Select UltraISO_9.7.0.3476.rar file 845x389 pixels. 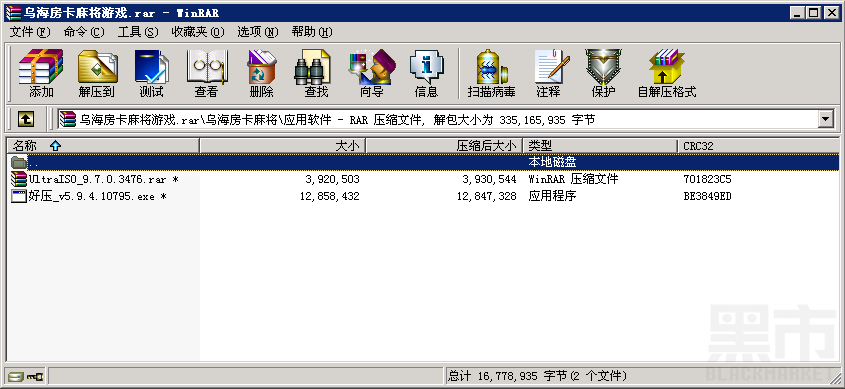coord(103,179)
